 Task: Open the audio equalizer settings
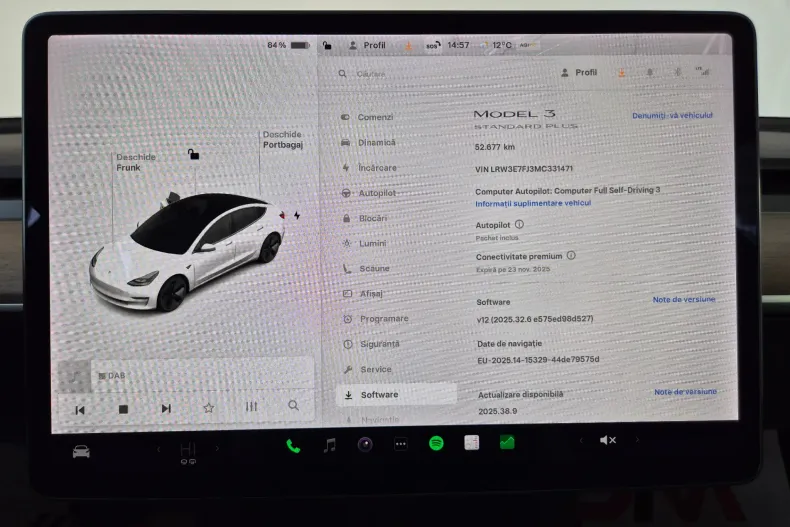251,407
